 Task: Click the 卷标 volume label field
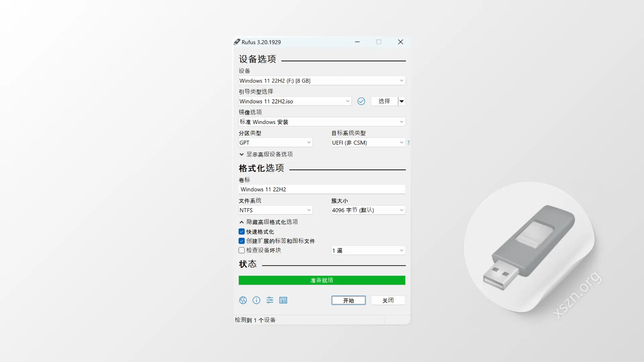tap(321, 189)
